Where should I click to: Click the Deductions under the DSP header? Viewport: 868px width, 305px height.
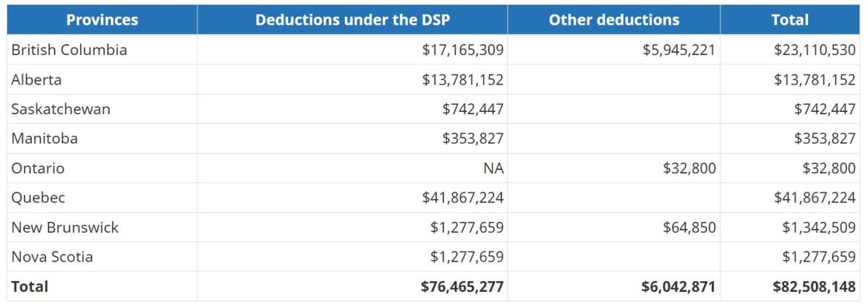point(352,20)
